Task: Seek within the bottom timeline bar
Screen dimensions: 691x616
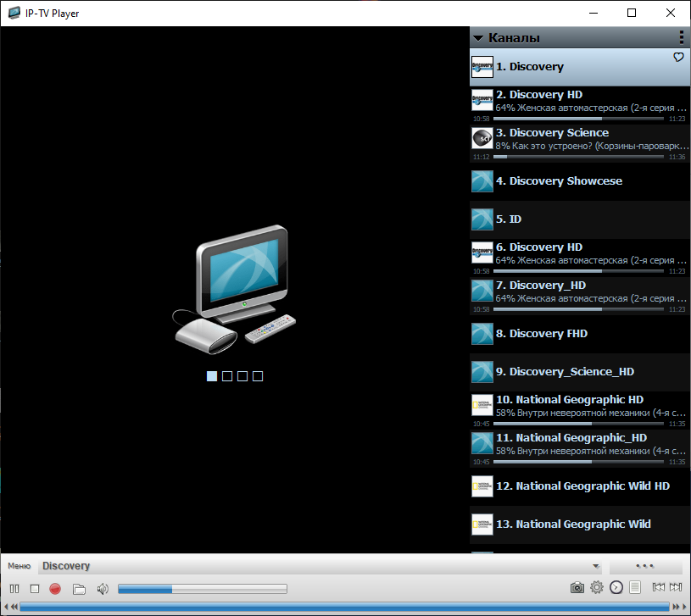Action: (344, 608)
